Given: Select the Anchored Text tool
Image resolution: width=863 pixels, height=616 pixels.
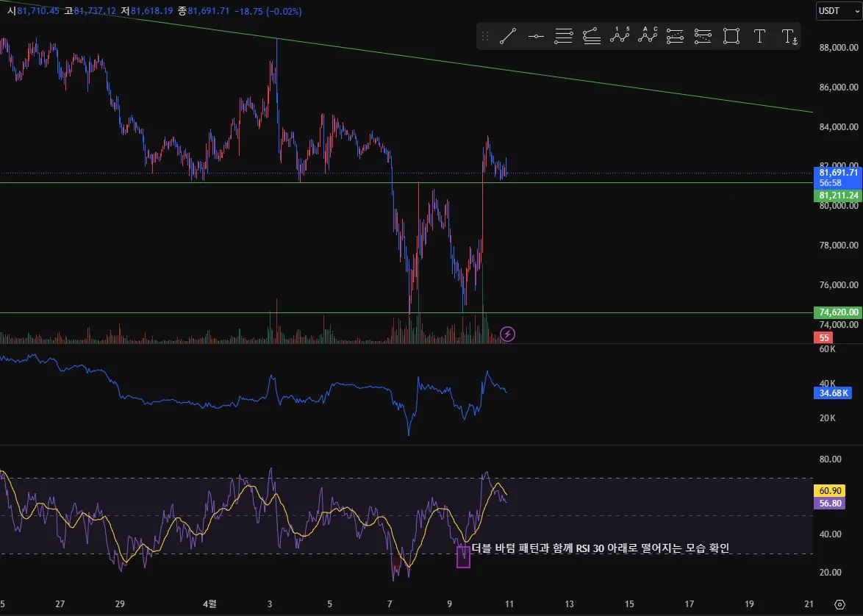Looking at the screenshot, I should [789, 36].
